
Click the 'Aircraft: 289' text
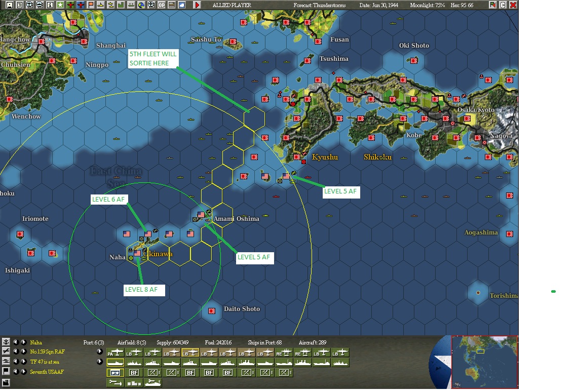click(312, 342)
